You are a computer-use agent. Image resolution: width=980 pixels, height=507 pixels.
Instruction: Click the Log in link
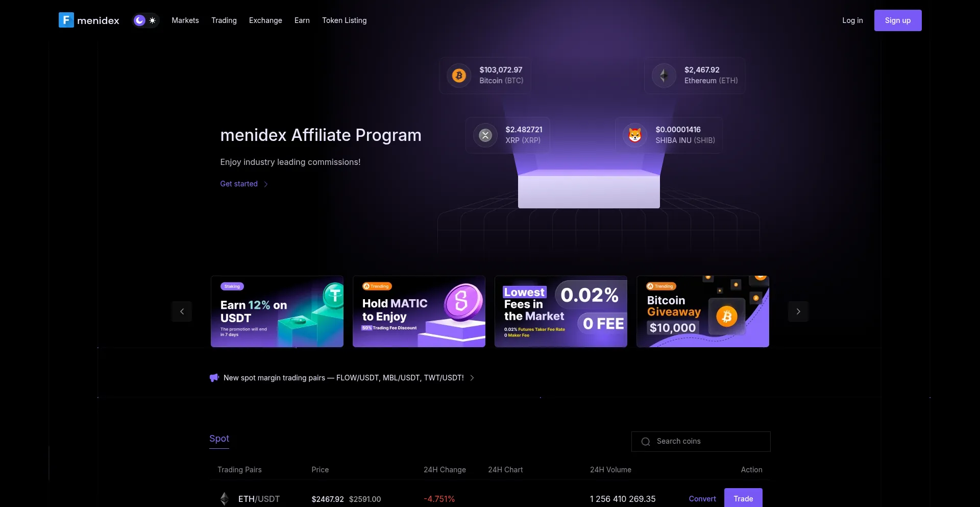point(852,20)
